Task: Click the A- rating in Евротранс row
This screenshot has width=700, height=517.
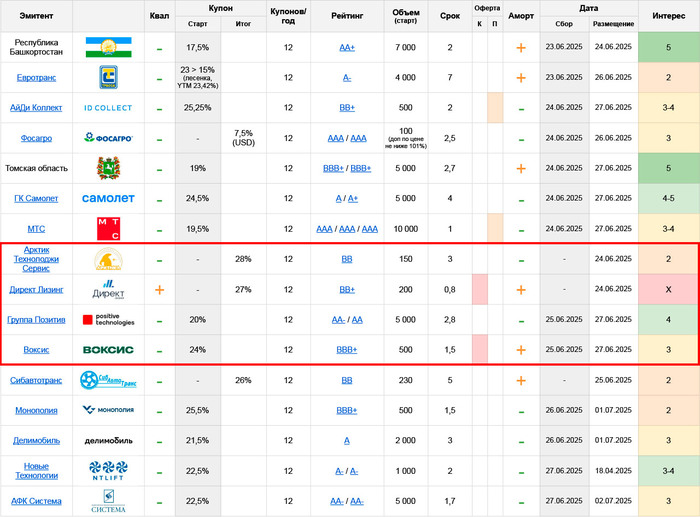Action: pyautogui.click(x=347, y=78)
